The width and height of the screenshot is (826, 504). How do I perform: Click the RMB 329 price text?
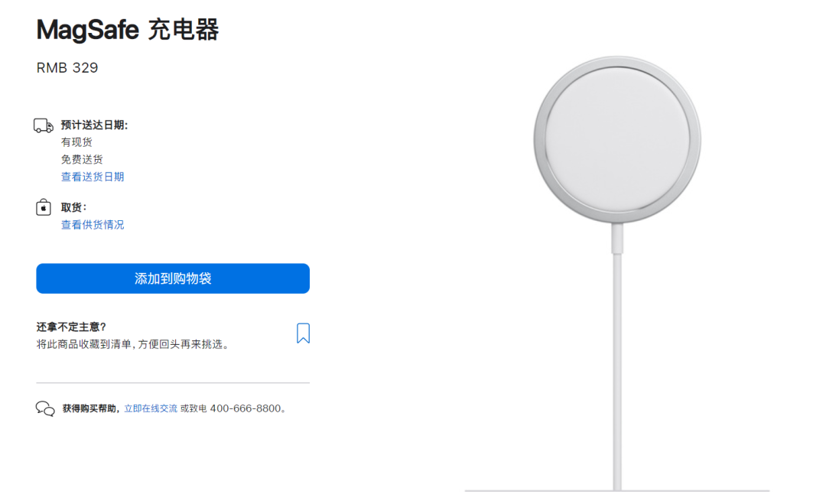pyautogui.click(x=67, y=68)
